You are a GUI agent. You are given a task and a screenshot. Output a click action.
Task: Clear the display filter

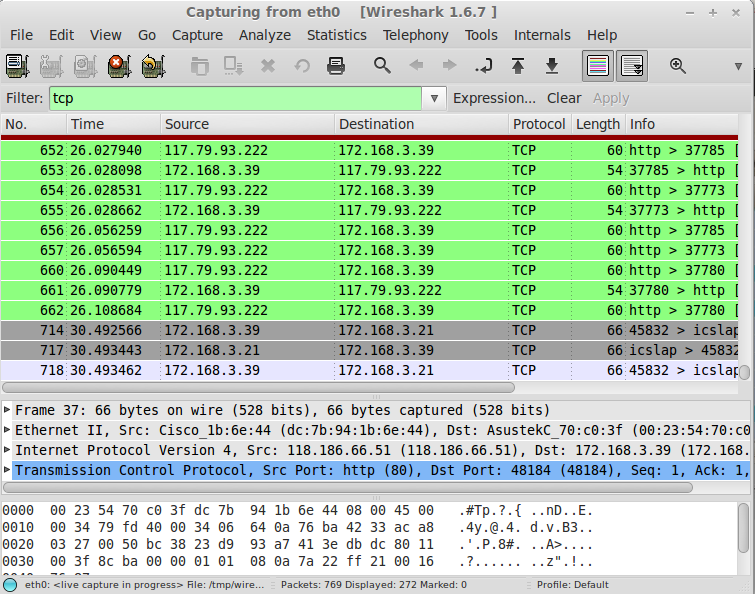click(x=564, y=98)
